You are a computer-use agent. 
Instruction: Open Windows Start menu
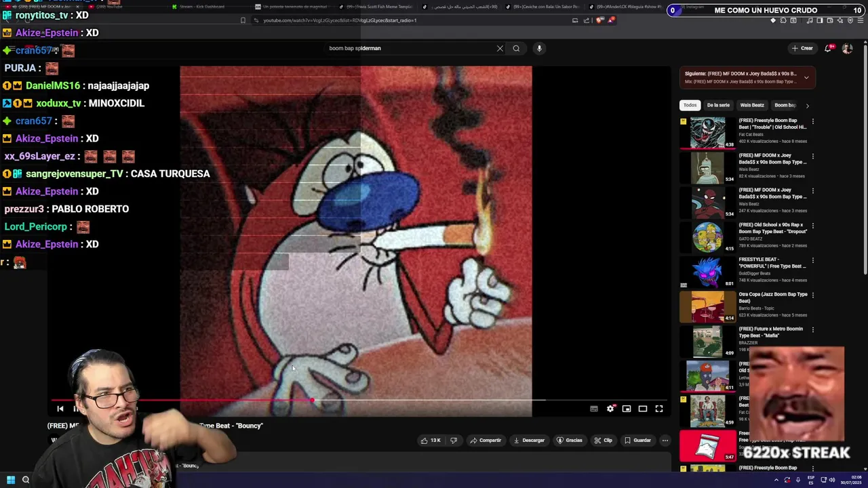pos(10,480)
